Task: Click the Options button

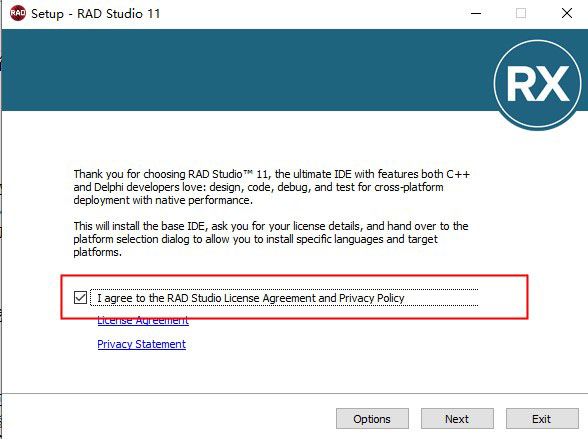Action: [x=372, y=418]
